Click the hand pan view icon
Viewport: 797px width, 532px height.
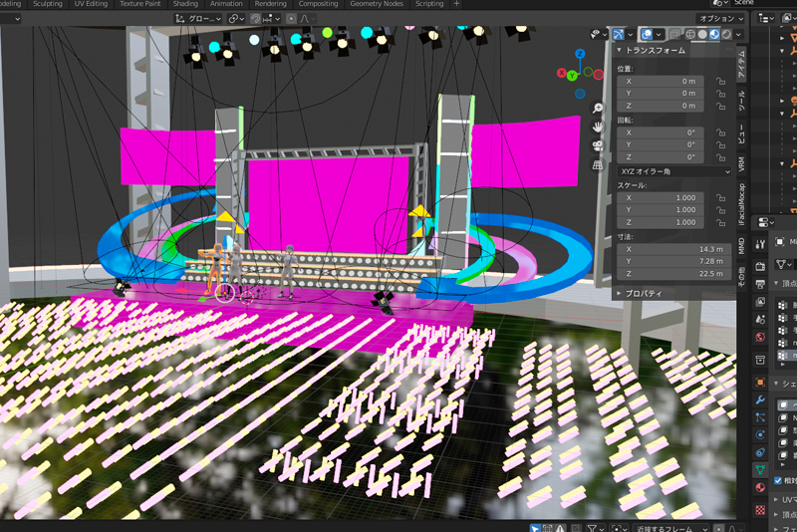(x=598, y=127)
